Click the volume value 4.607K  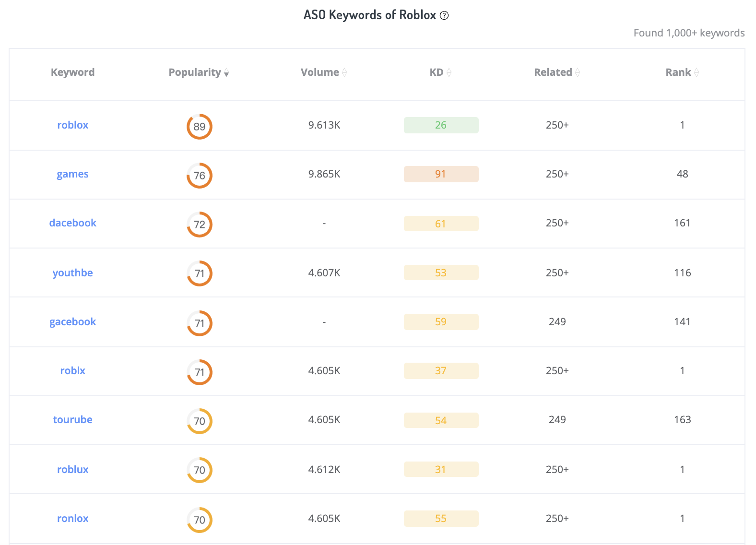coord(324,273)
